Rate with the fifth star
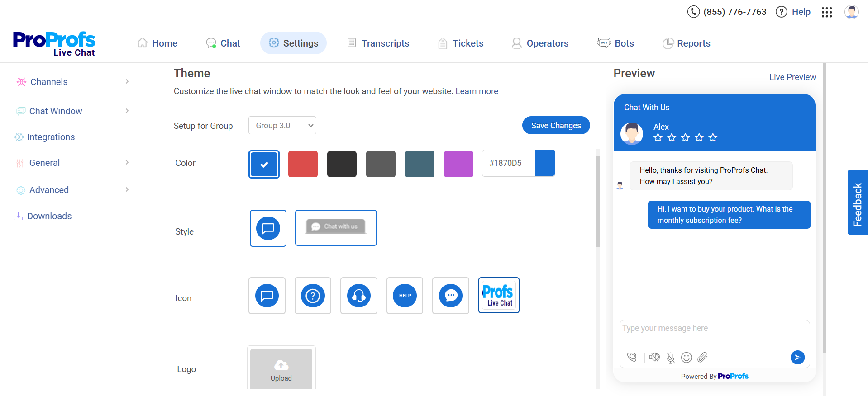This screenshot has height=410, width=868. click(x=713, y=137)
